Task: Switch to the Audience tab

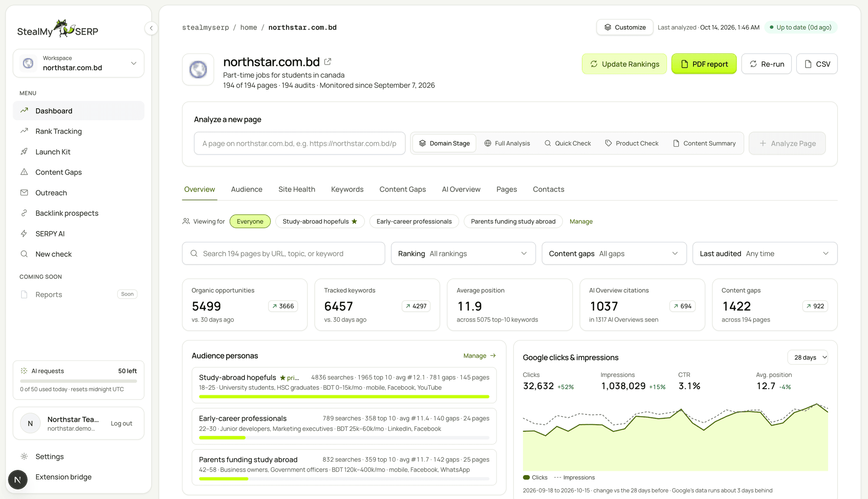Action: pyautogui.click(x=247, y=189)
